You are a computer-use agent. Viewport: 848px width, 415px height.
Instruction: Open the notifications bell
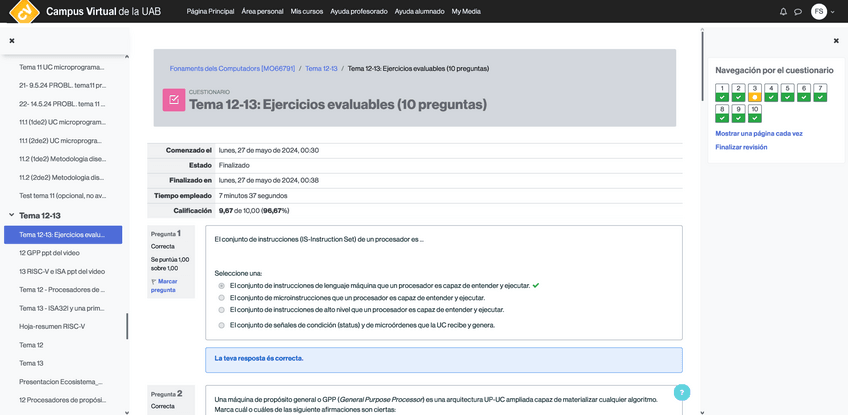point(783,12)
